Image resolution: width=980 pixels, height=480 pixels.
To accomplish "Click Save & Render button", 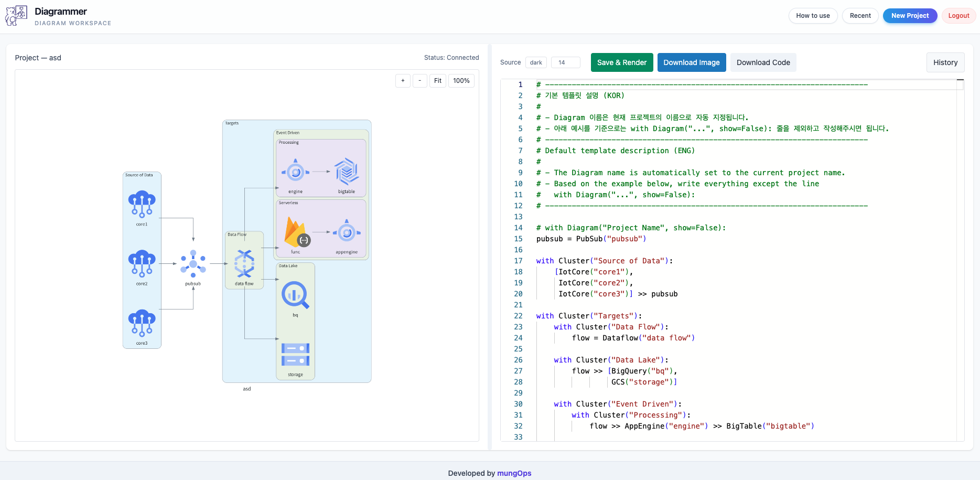I will (621, 62).
